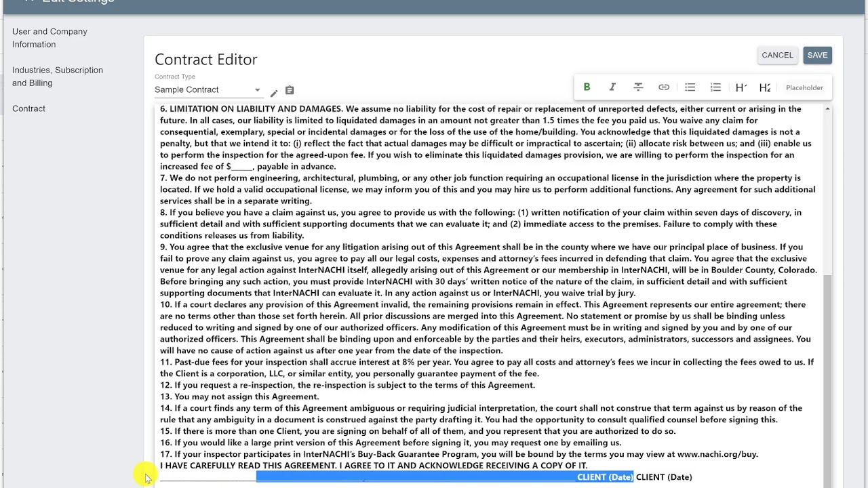
Task: Open User and Company Information settings
Action: coord(50,38)
